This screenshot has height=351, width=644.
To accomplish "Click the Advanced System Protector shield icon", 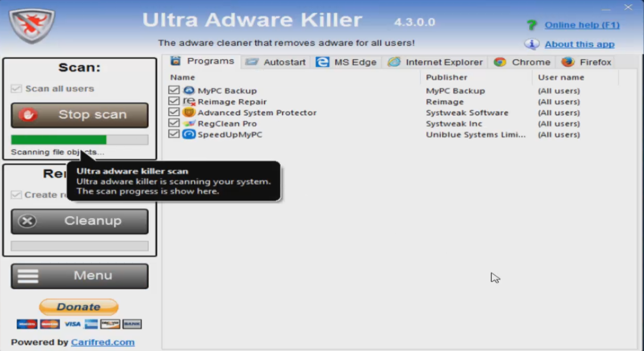I will (x=189, y=113).
